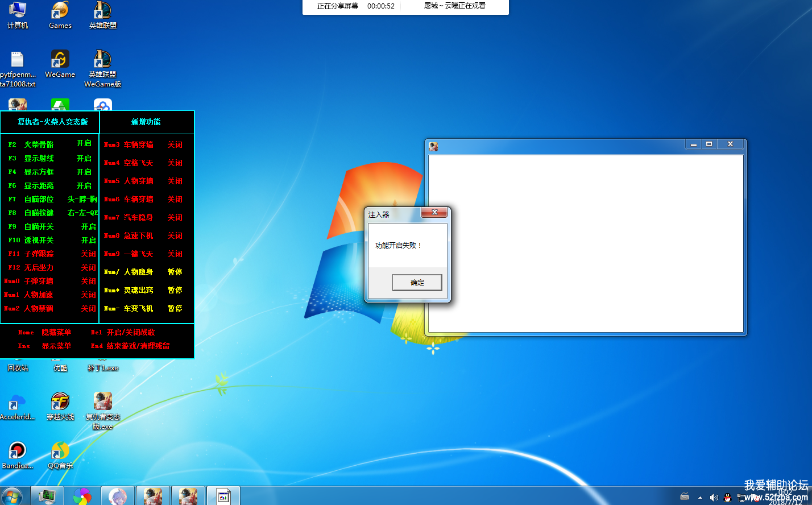Click the Num2 人物禁锢 row

49,308
